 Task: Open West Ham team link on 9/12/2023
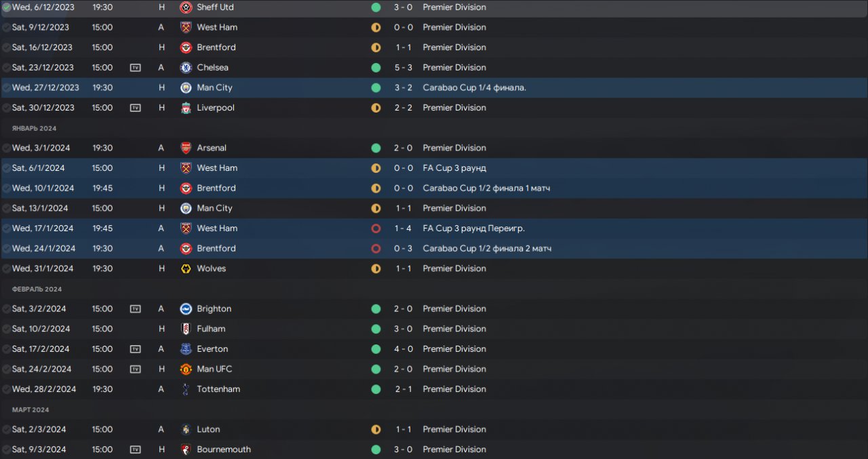[217, 28]
